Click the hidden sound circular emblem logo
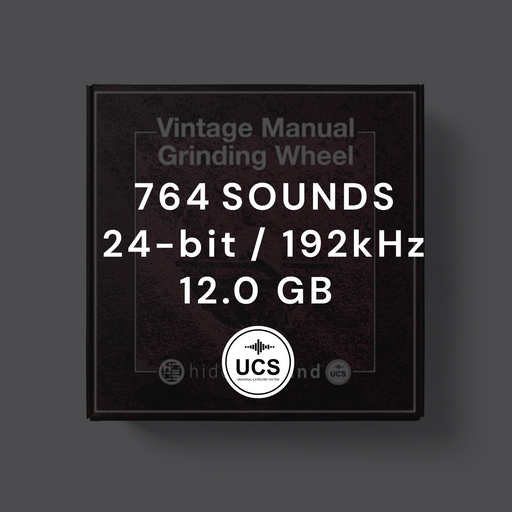Viewport: 512px width, 512px height. [171, 372]
